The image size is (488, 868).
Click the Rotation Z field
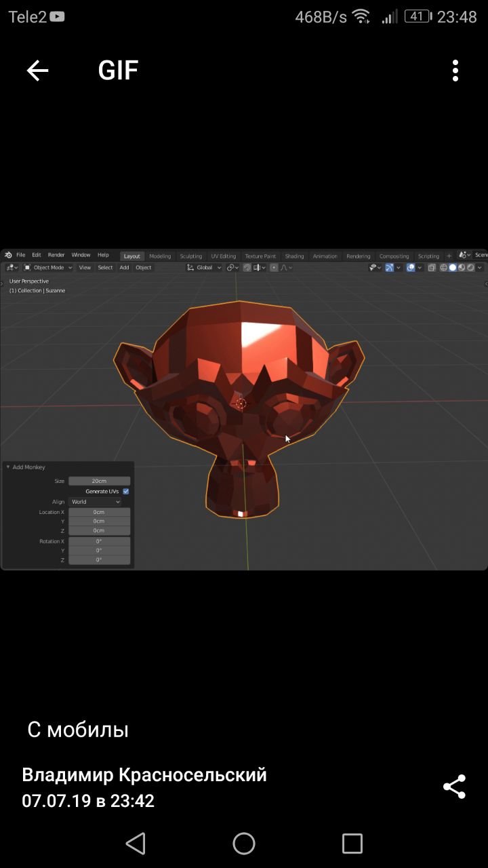point(99,560)
